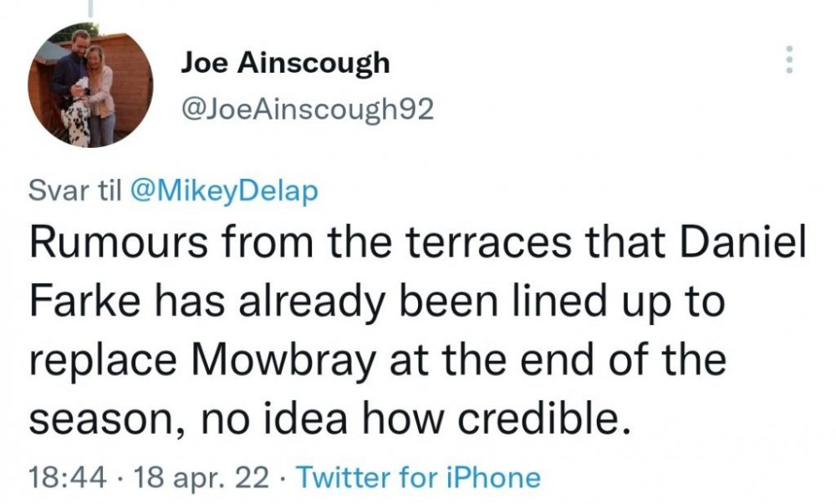Click the Joe Ainscough display name
This screenshot has width=836, height=504.
tap(285, 63)
